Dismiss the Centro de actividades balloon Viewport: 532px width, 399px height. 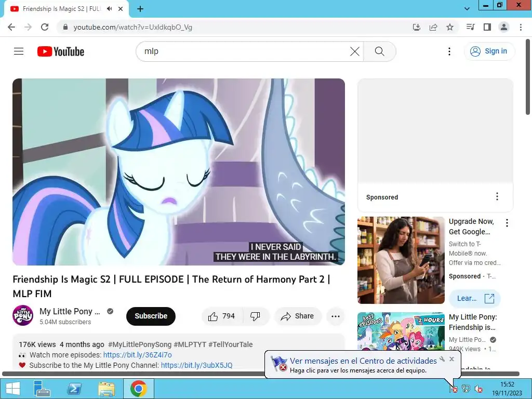tap(451, 359)
